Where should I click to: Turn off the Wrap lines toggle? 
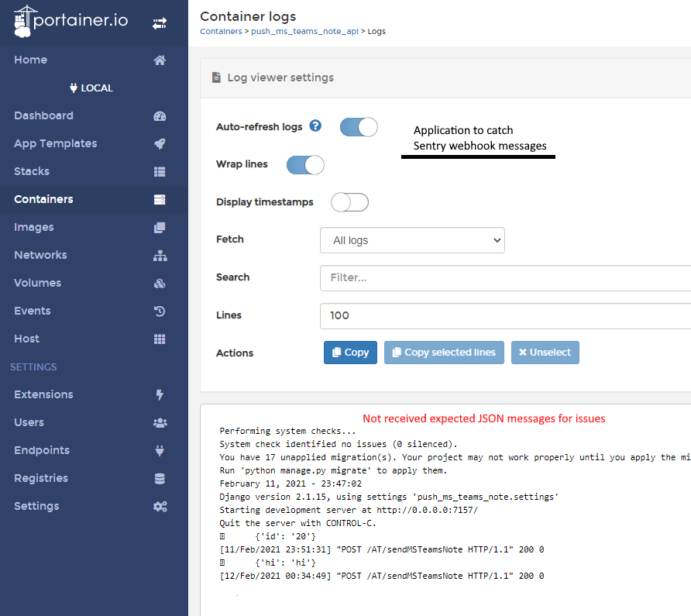[x=305, y=165]
